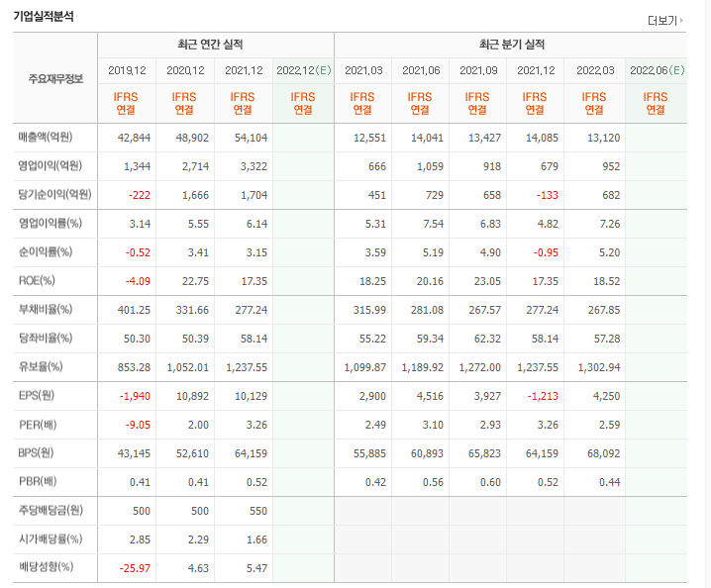Screen dimensions: 711x588
Task: Click the 3,322 operating profit value
Action: coord(254,166)
